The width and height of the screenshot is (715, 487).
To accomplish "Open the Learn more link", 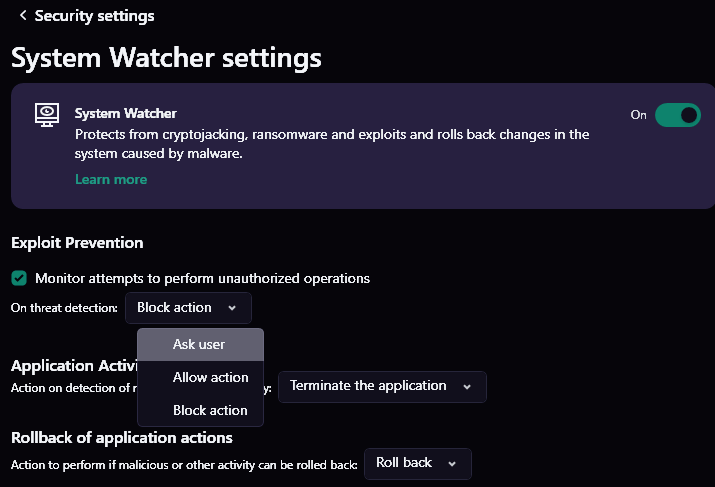I will (111, 180).
